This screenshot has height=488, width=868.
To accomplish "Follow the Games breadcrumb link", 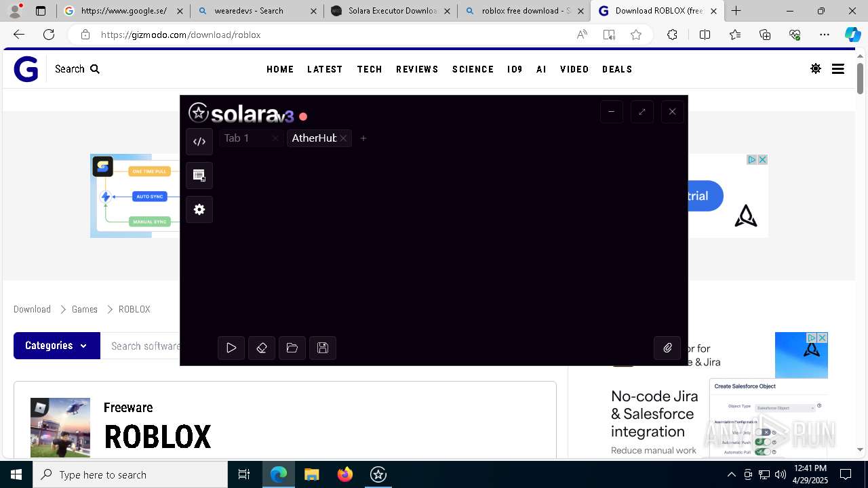I will tap(85, 309).
